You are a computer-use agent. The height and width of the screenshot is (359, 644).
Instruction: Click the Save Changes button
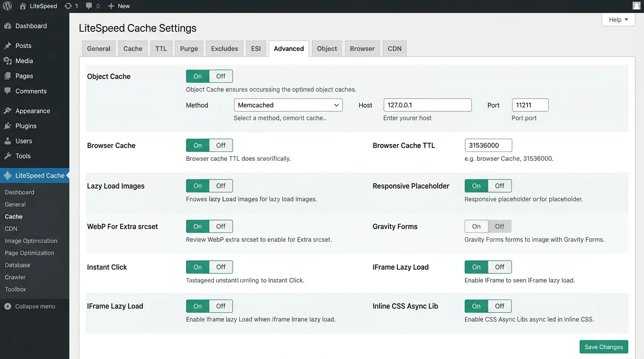coord(604,347)
